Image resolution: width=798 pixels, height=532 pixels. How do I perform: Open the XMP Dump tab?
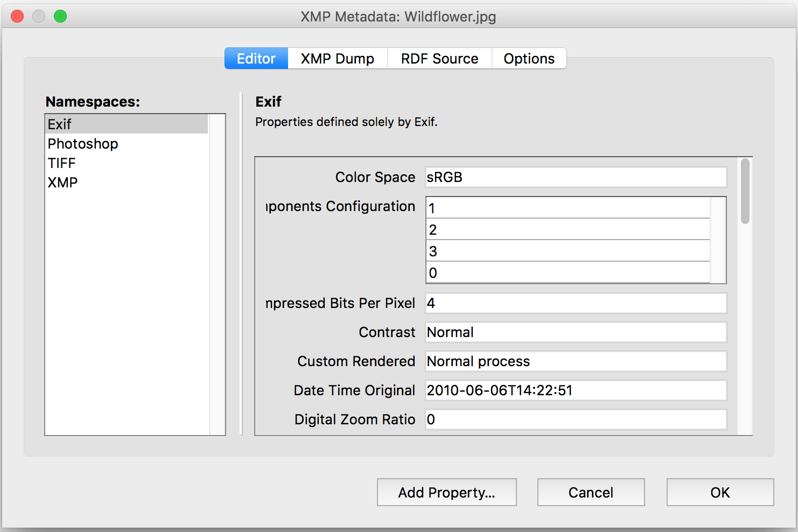[338, 58]
